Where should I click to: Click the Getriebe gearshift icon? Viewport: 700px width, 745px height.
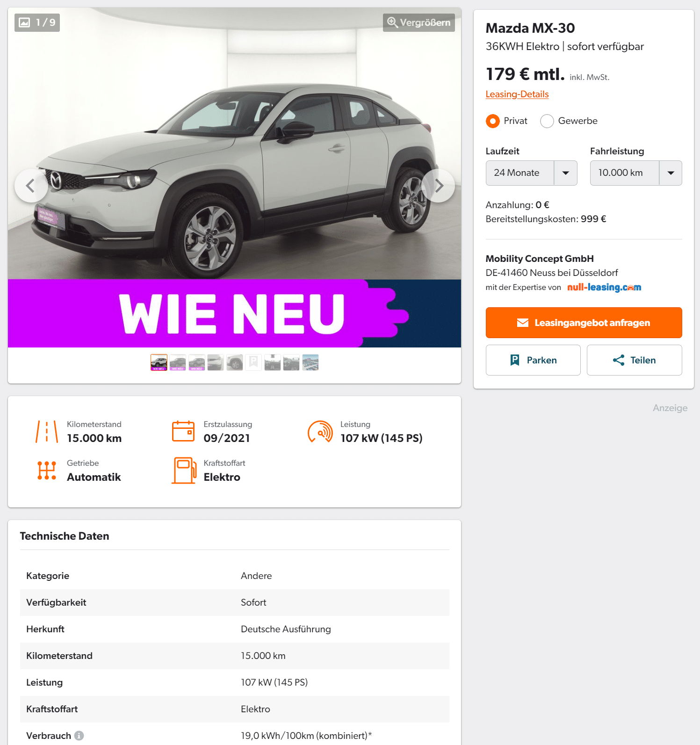tap(47, 470)
